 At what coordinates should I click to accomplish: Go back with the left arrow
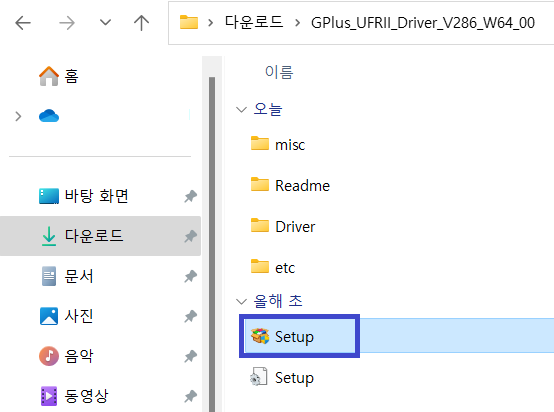(x=23, y=23)
